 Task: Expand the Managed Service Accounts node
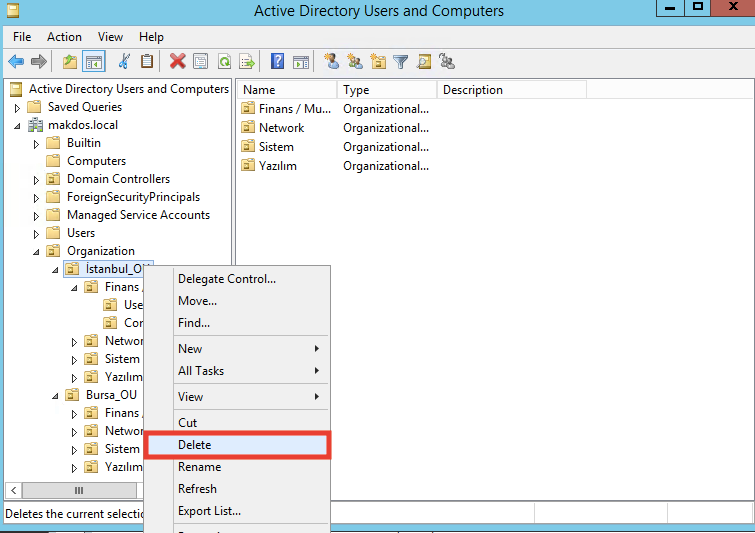(36, 216)
